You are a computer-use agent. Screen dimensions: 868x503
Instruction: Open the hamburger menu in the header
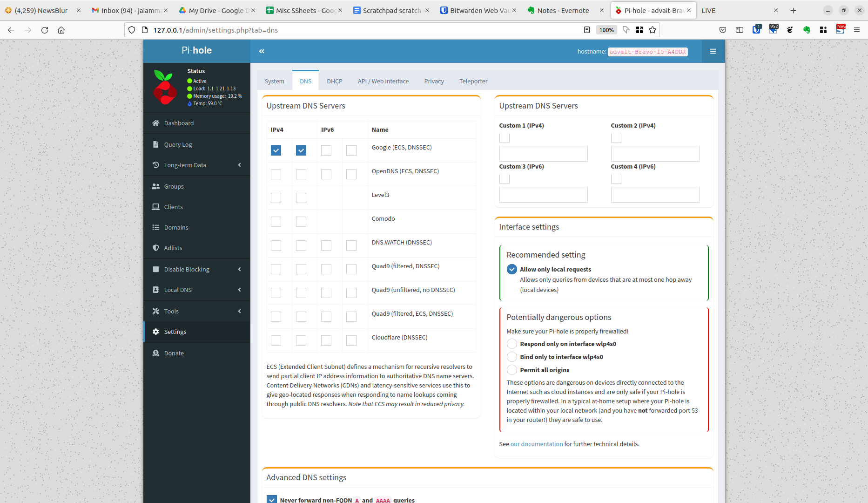point(713,51)
